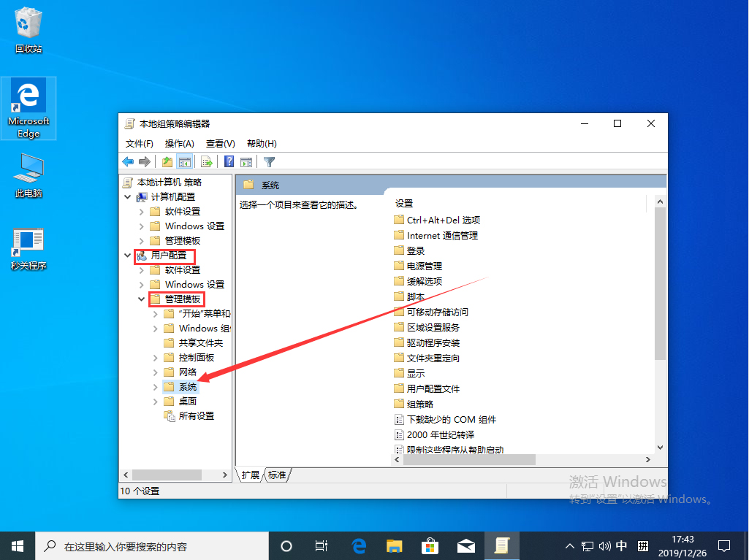This screenshot has height=560, width=749.
Task: Click the Back navigation arrow in the toolbar
Action: [128, 161]
